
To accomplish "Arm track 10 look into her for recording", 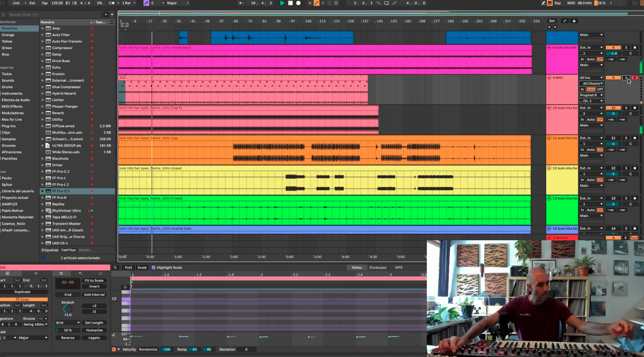I will [635, 108].
